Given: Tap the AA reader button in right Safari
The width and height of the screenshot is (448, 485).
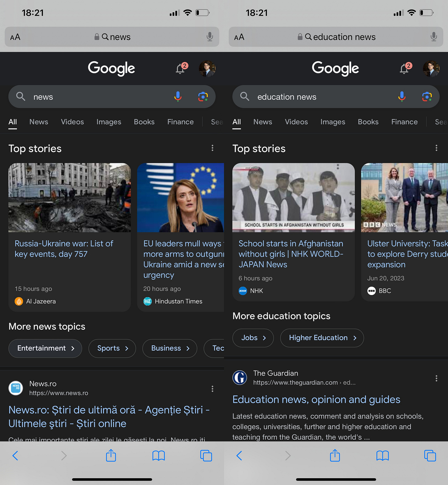Looking at the screenshot, I should pos(239,37).
